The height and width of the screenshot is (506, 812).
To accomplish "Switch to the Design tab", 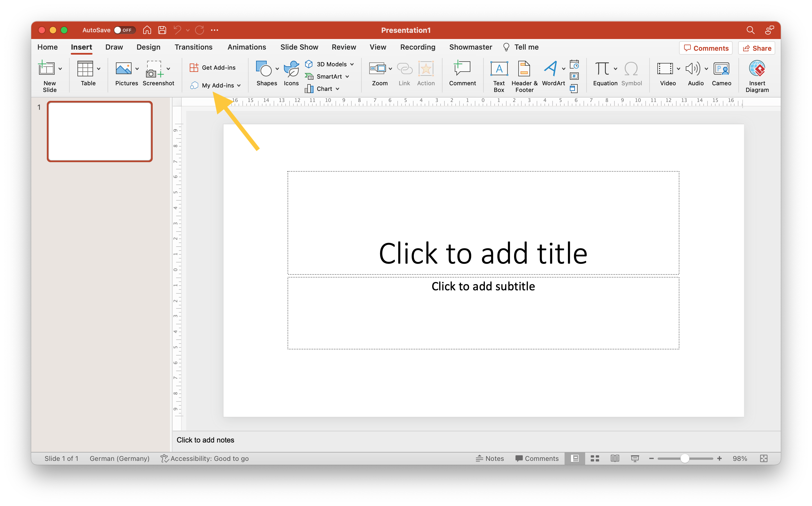I will tap(148, 47).
